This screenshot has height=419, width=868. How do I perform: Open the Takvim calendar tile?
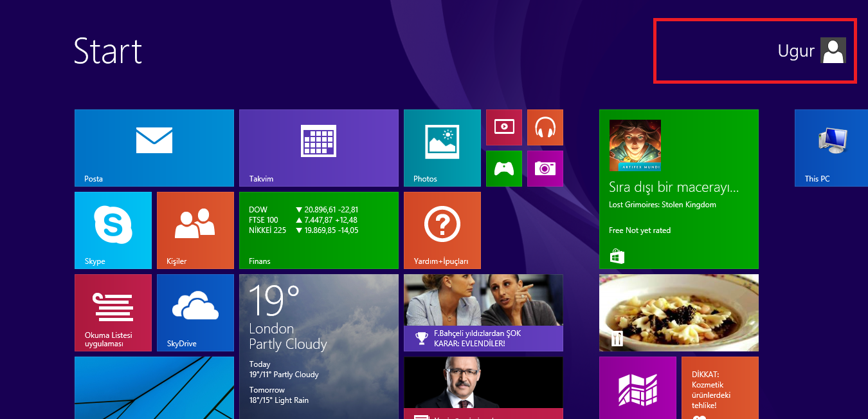(x=319, y=148)
